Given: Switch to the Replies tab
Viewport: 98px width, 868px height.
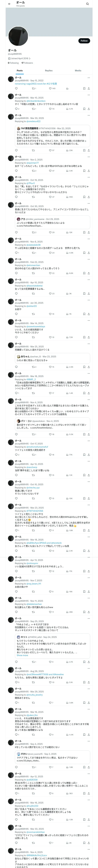Looking at the screenshot, I should point(49,71).
